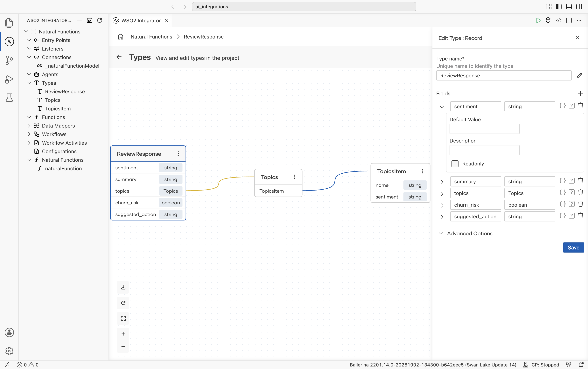Start debugging with the bug icon

[x=548, y=20]
